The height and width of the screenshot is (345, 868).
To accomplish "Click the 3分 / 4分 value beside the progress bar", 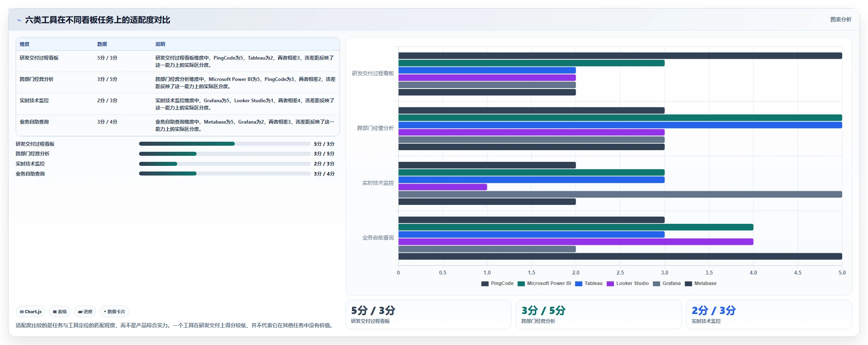I will (x=324, y=174).
